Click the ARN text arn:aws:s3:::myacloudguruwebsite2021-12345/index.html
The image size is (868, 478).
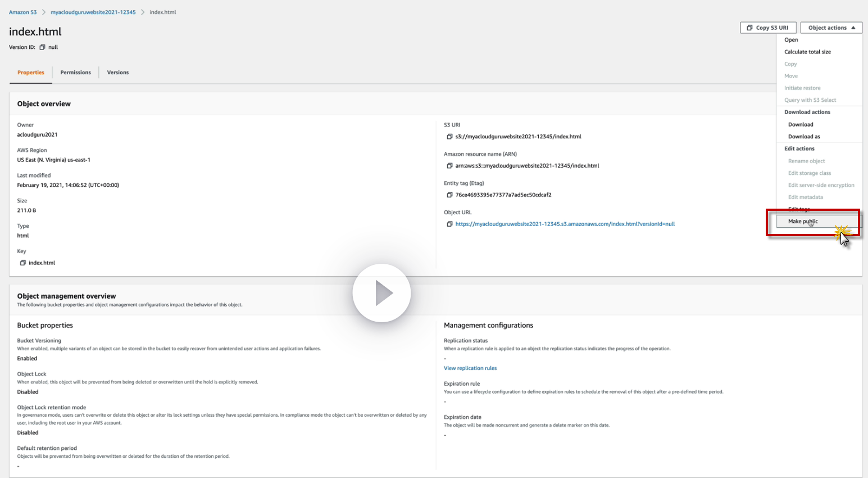coord(528,166)
